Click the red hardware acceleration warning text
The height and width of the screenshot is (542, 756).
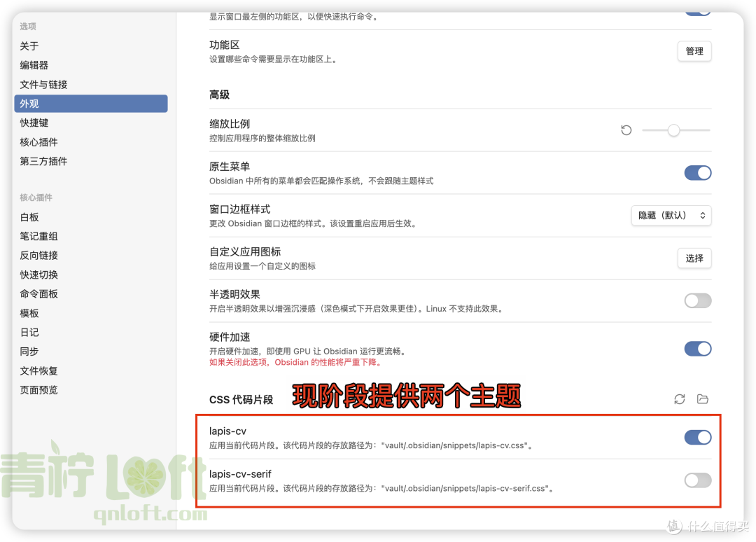coord(296,362)
